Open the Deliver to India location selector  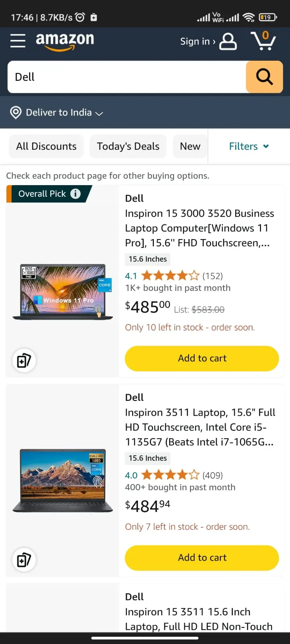57,112
